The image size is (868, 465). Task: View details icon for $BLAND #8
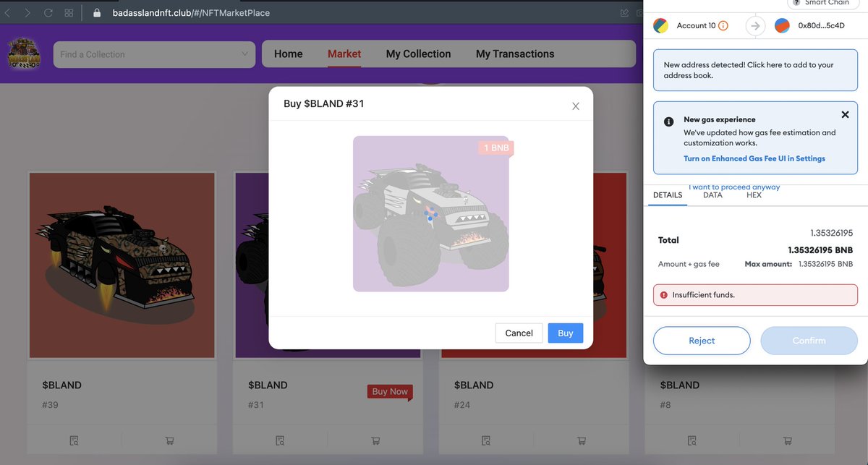(692, 440)
